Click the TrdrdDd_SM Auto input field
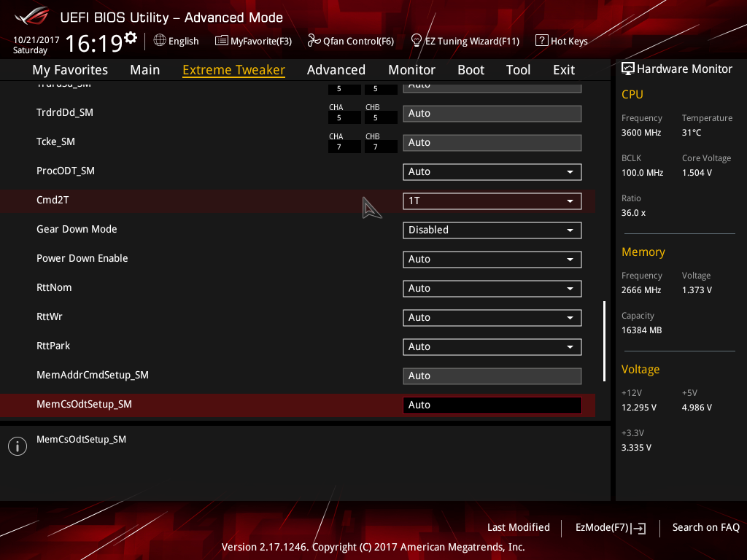The width and height of the screenshot is (747, 560). click(492, 114)
